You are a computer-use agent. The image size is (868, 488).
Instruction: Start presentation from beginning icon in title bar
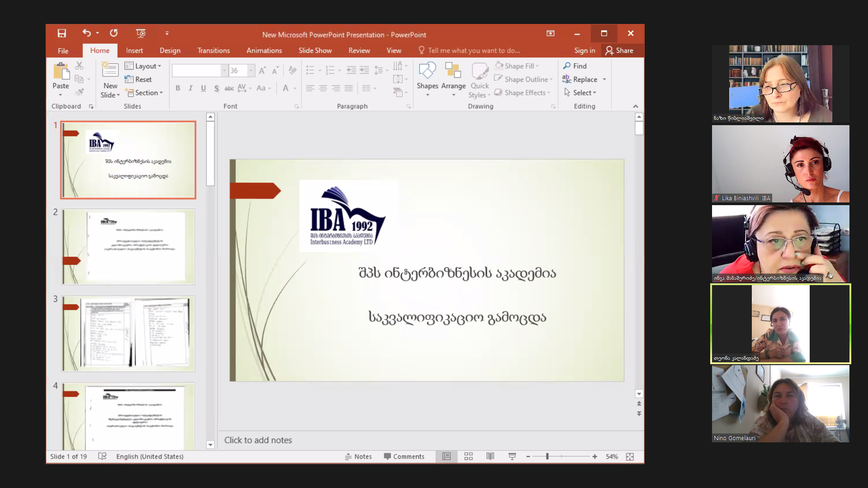coord(141,33)
